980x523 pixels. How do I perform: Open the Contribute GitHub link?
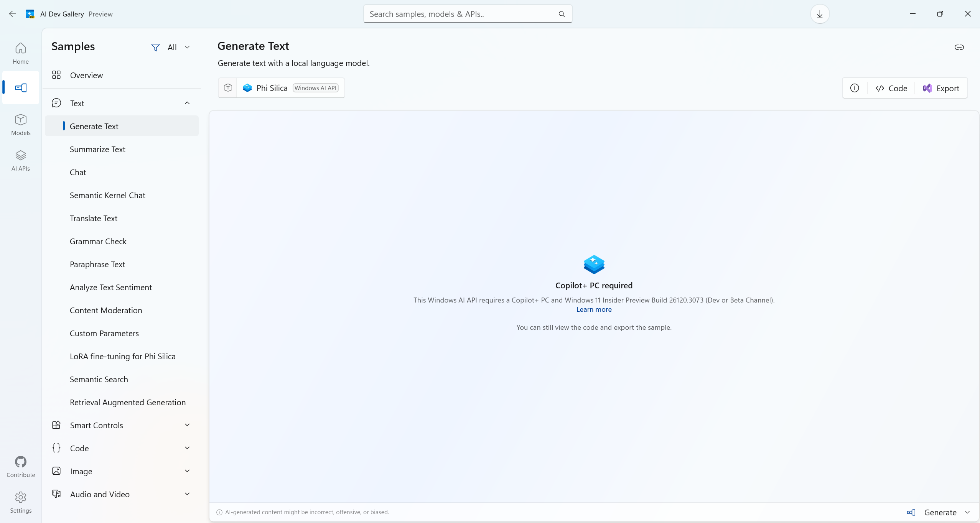point(21,467)
